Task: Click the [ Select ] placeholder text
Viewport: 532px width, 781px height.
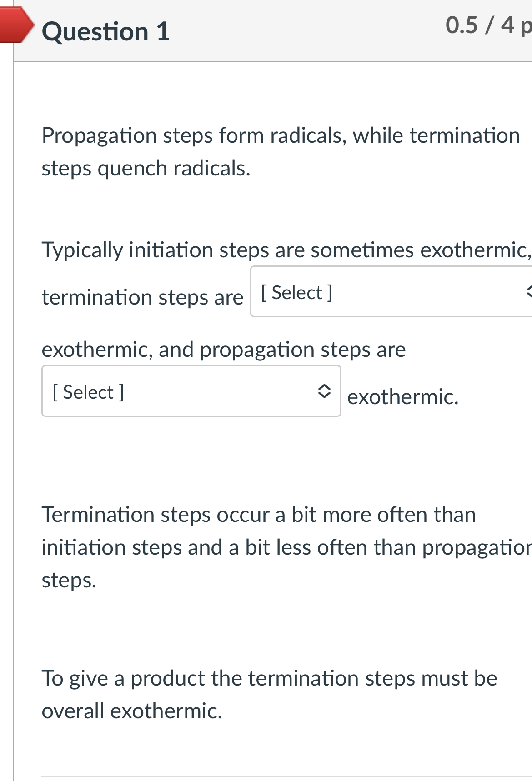Action: pyautogui.click(x=296, y=292)
